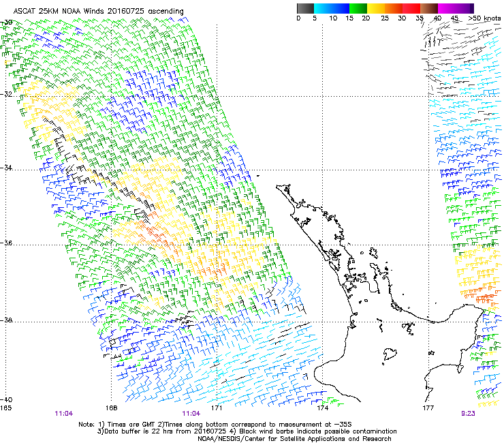Click the 'NOAA/NESDIS/Center for Satellite Applications' credit line
This screenshot has width=504, height=443.
(294, 439)
